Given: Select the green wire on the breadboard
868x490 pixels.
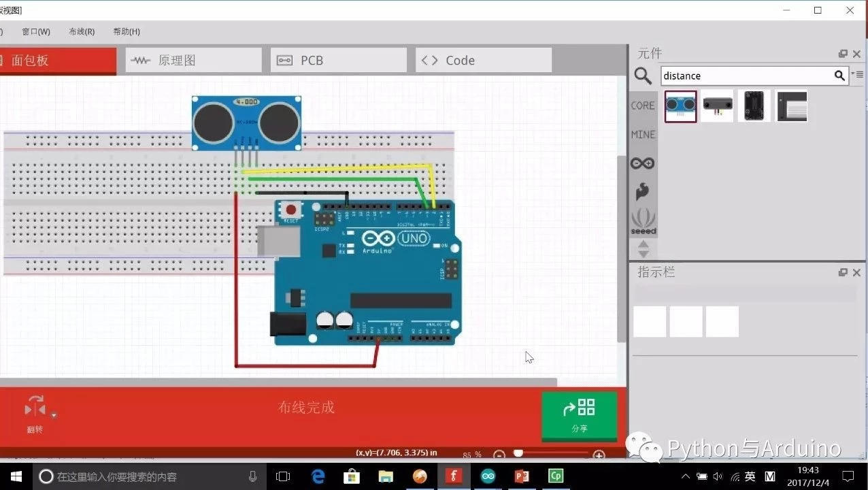Looking at the screenshot, I should click(x=333, y=179).
